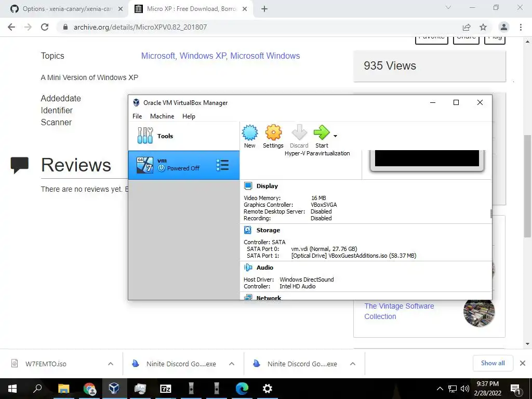Image resolution: width=532 pixels, height=399 pixels.
Task: Open Windows taskbar search
Action: tap(37, 389)
